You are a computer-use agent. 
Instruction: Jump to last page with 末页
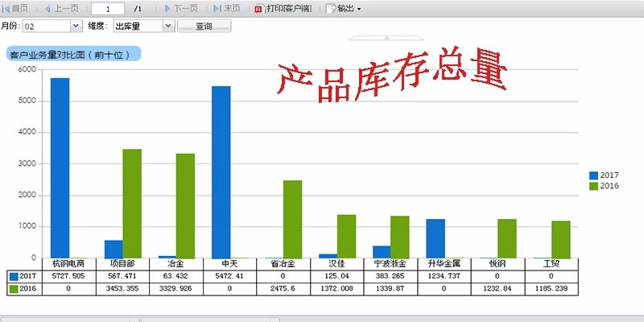pyautogui.click(x=217, y=9)
